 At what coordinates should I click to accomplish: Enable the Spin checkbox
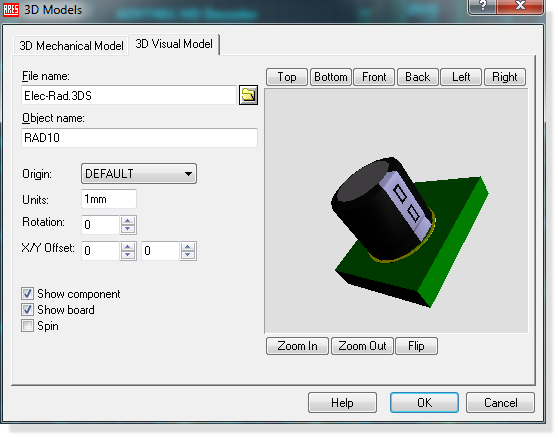pos(27,326)
